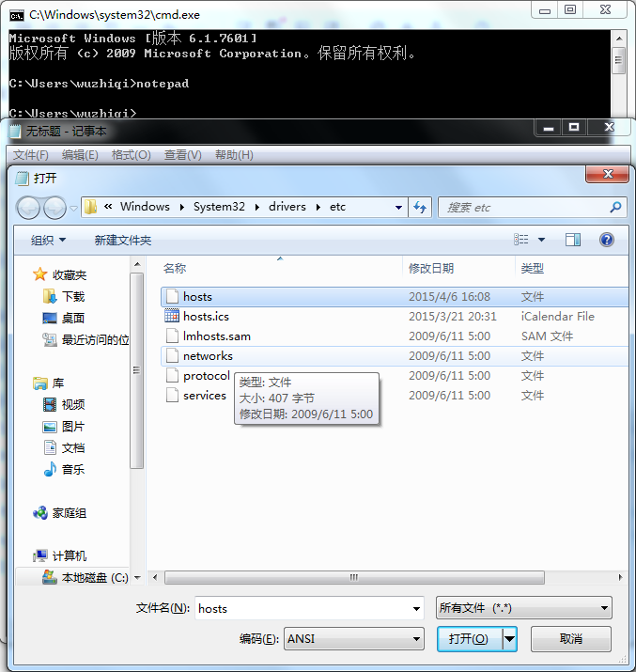Open Notepad's Help menu (帮助)

(234, 155)
